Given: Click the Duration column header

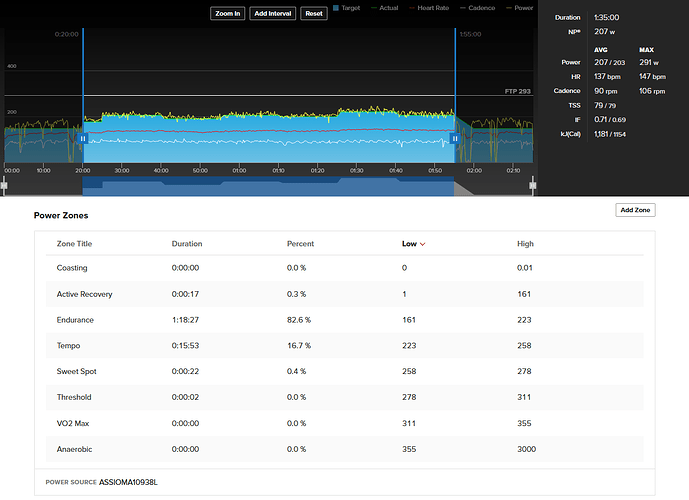Looking at the screenshot, I should (x=187, y=244).
